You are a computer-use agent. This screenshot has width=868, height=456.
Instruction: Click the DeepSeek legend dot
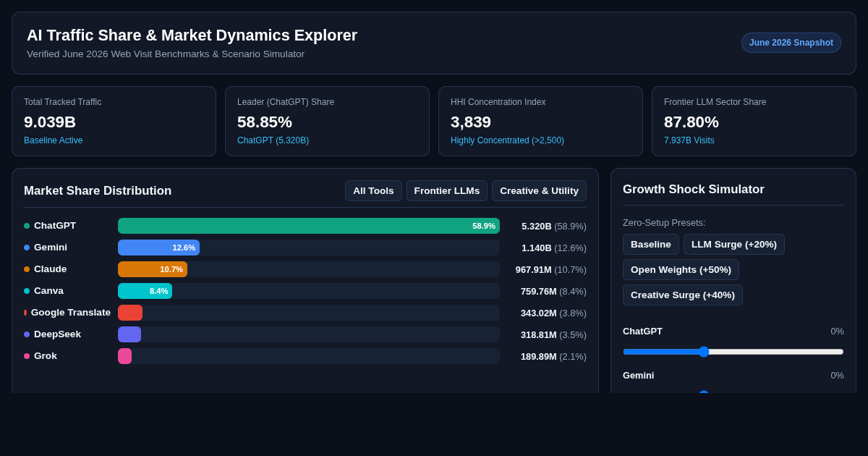click(x=27, y=334)
